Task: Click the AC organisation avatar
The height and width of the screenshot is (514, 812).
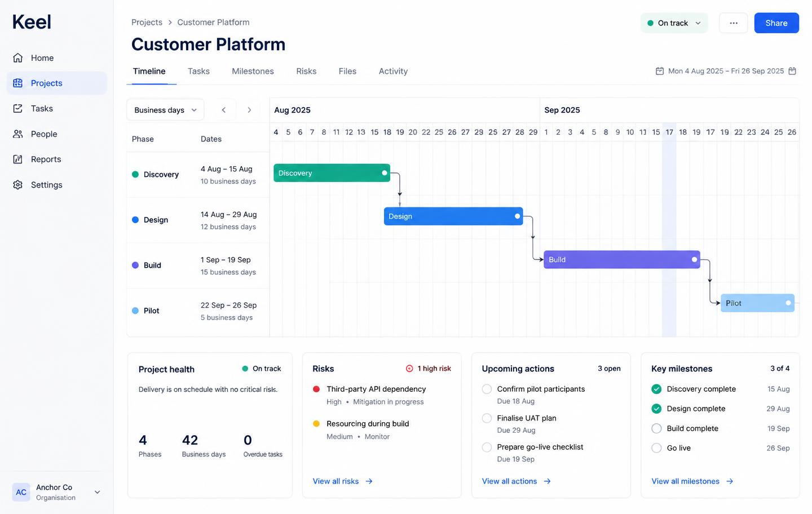Action: pyautogui.click(x=21, y=492)
